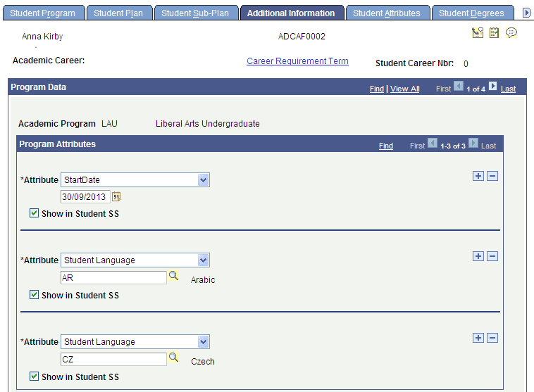Click Liberal Arts Undergraduate description
The height and width of the screenshot is (392, 534).
[207, 124]
